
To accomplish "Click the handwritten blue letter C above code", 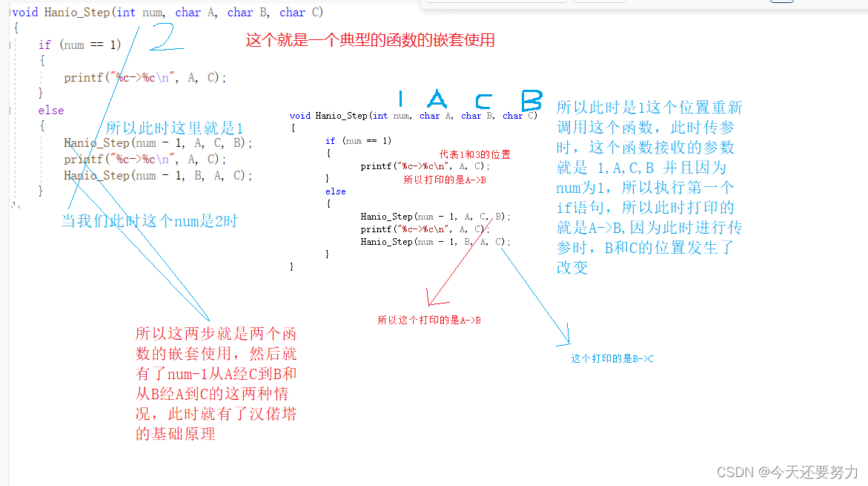I will pyautogui.click(x=483, y=101).
